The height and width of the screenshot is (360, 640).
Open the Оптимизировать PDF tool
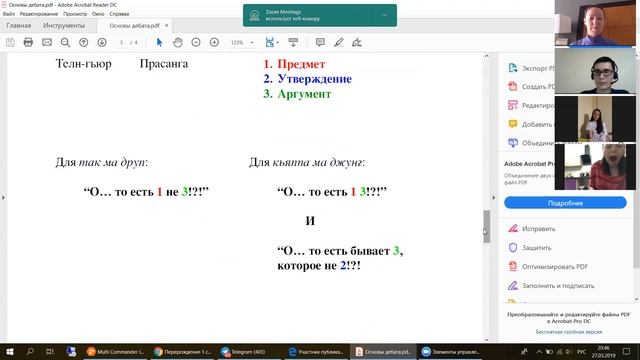(547, 267)
